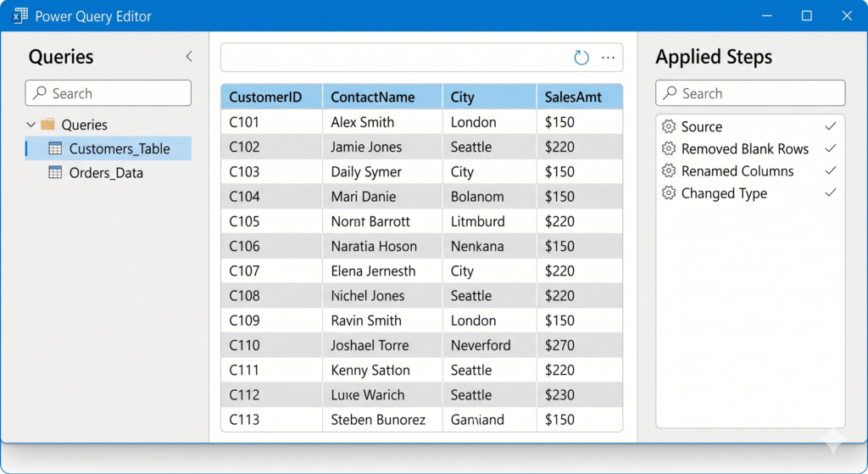Click the Nichel Jones cell
The width and height of the screenshot is (868, 474).
382,296
